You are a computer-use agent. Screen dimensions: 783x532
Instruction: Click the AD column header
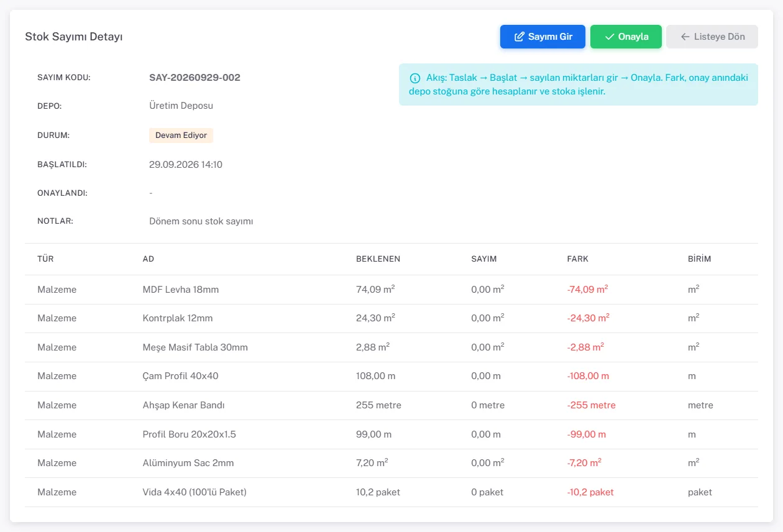coord(149,259)
